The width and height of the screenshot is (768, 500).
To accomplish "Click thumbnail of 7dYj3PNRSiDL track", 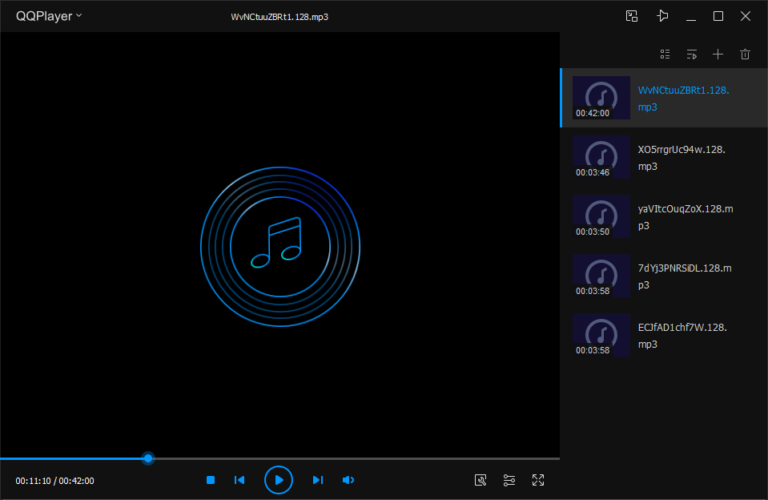I will click(x=601, y=275).
